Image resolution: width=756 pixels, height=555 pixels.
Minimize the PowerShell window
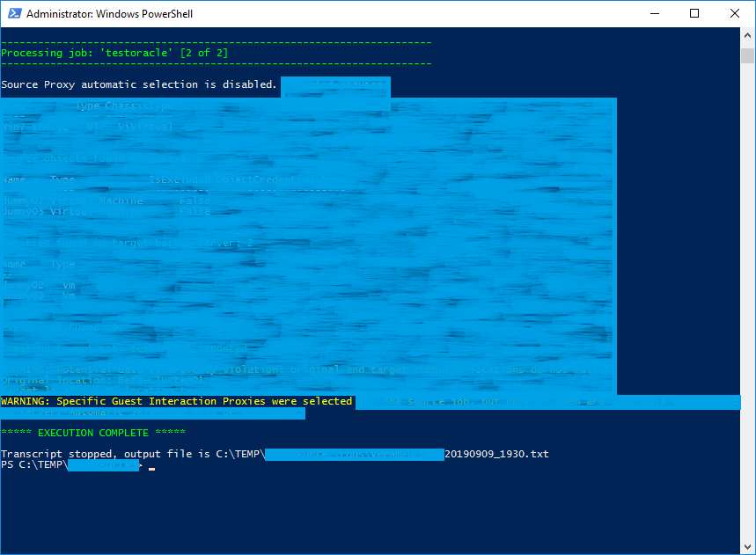[x=654, y=13]
